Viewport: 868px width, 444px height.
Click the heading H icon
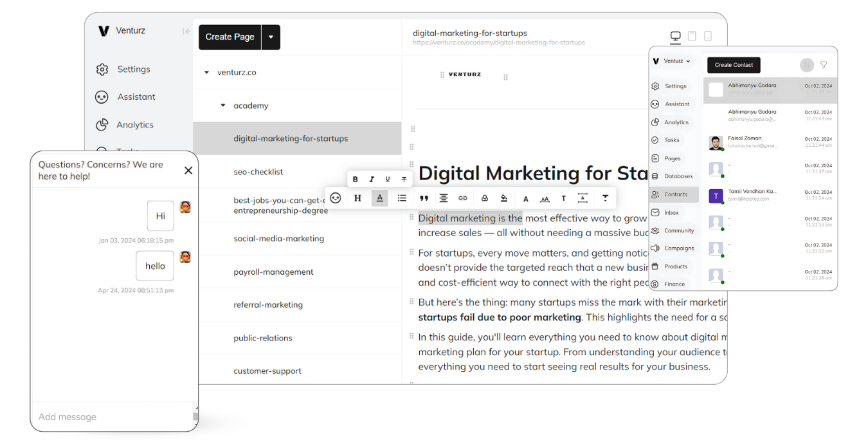[357, 198]
